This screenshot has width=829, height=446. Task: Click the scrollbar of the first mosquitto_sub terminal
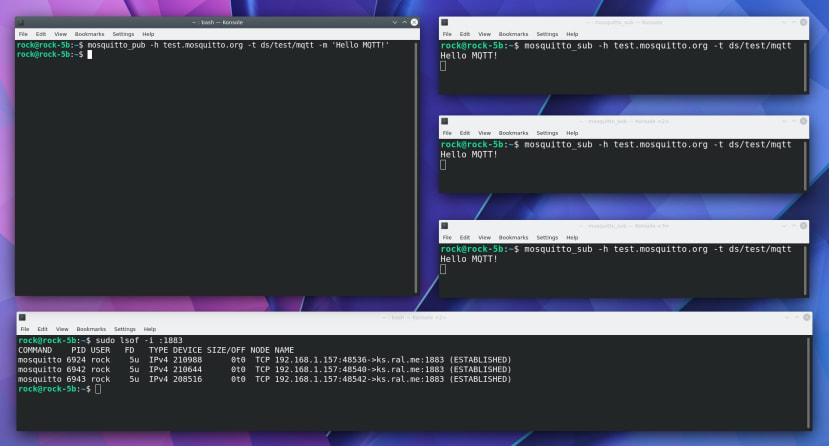click(x=805, y=67)
